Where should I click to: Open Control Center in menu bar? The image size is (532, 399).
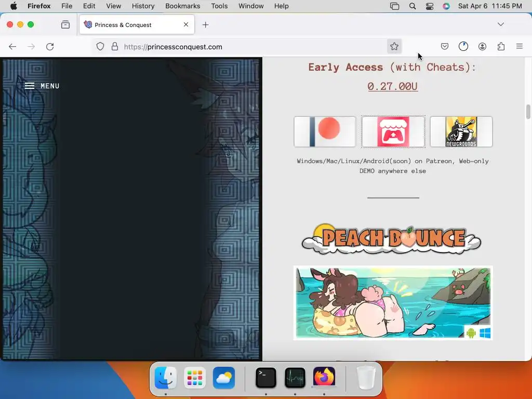430,6
